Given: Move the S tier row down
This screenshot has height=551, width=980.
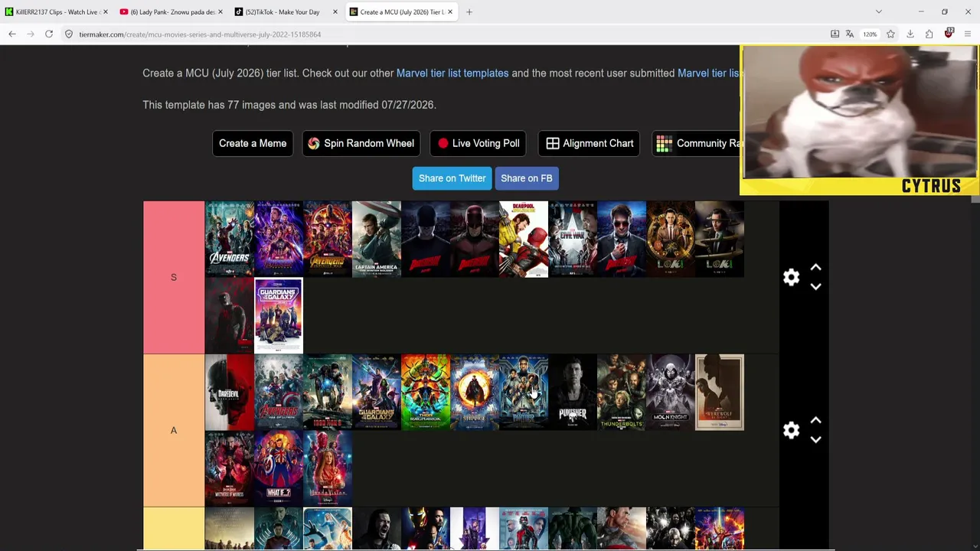Looking at the screenshot, I should [815, 286].
